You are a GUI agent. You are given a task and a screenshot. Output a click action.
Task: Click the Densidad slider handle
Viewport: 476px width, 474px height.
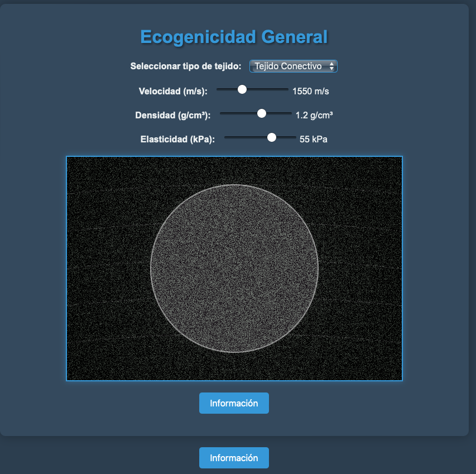click(261, 113)
